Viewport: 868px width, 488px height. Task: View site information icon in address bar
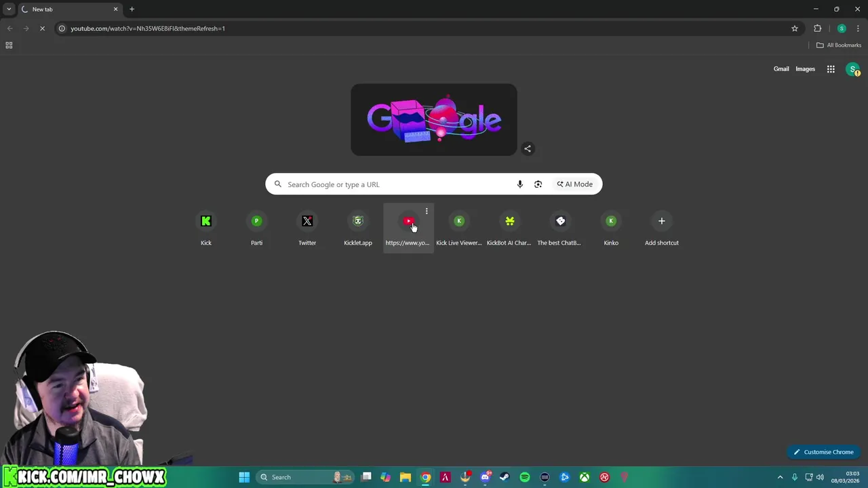point(62,28)
